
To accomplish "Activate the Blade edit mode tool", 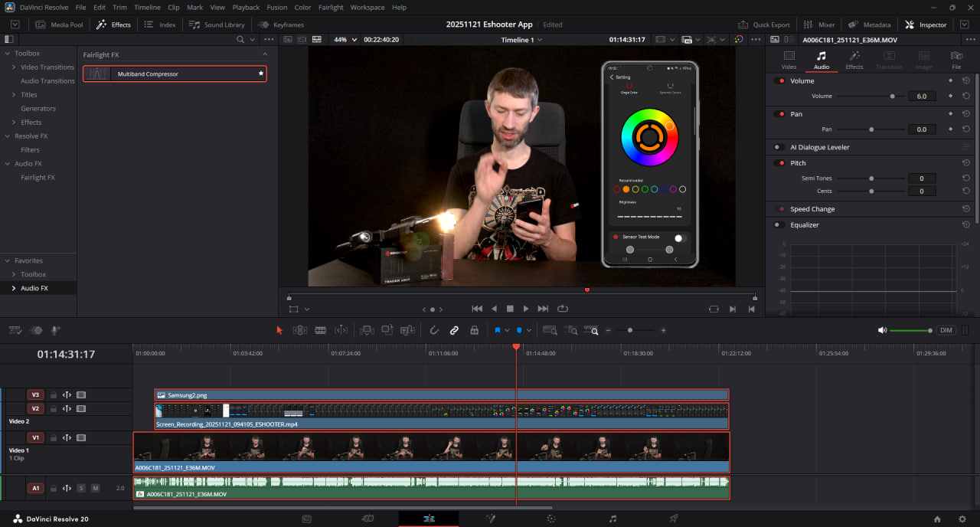I will click(320, 330).
